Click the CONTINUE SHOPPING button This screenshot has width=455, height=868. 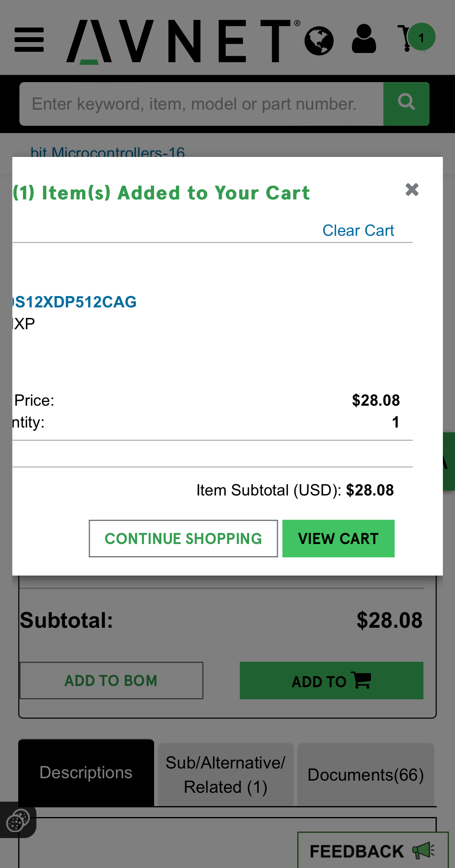pos(183,538)
